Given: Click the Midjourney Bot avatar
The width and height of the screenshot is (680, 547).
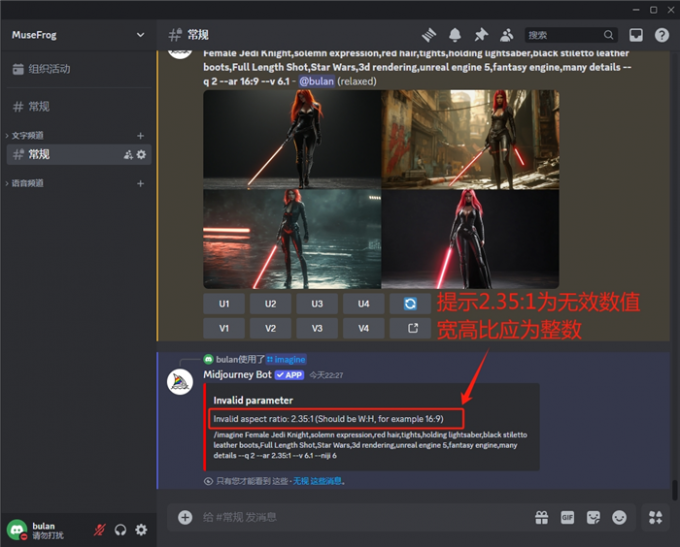Looking at the screenshot, I should tap(180, 382).
